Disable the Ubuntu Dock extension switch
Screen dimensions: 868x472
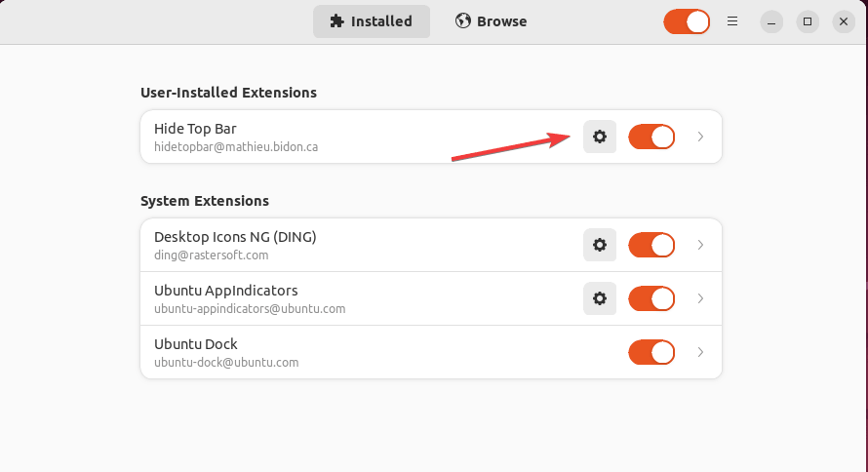pos(651,352)
